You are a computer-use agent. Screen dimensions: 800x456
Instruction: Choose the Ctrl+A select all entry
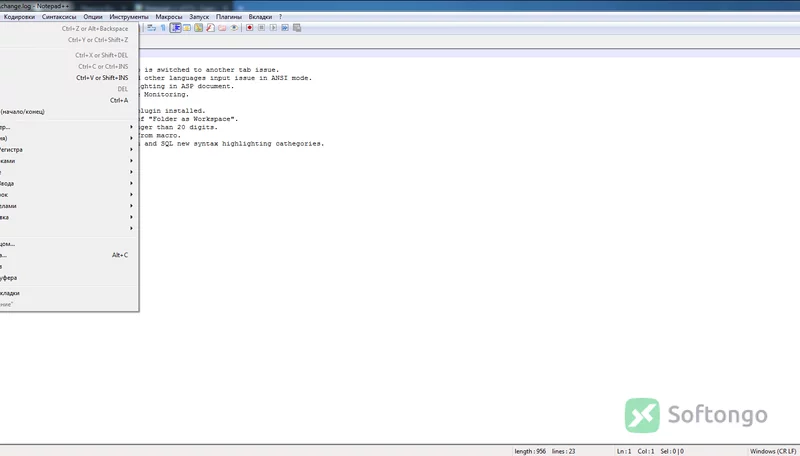click(x=69, y=100)
